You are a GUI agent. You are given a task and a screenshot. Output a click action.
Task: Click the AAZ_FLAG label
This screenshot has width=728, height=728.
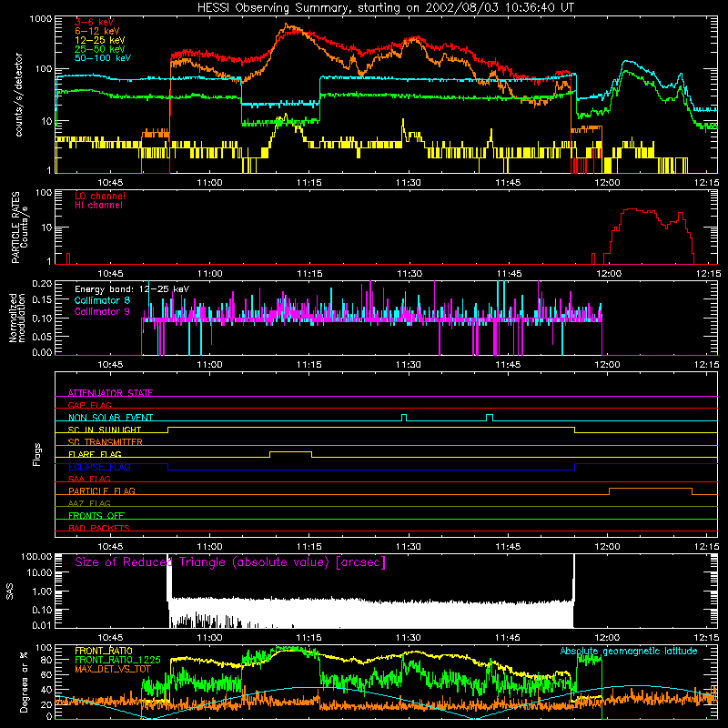tap(89, 503)
